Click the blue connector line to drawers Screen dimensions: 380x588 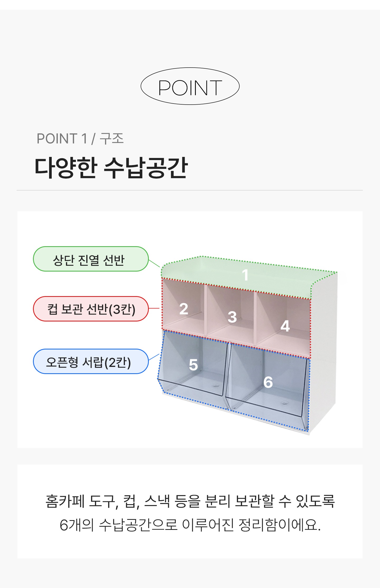click(x=154, y=357)
